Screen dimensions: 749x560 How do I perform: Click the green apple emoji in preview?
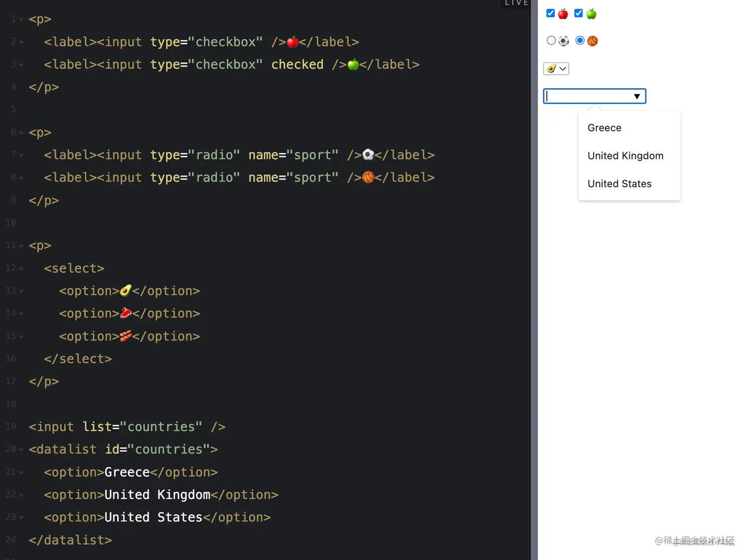click(591, 14)
